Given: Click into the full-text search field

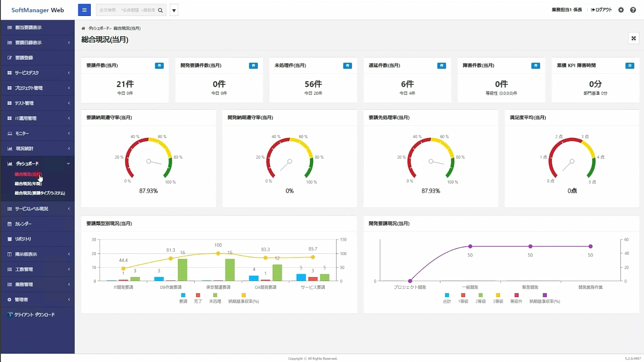Looking at the screenshot, I should tap(127, 10).
